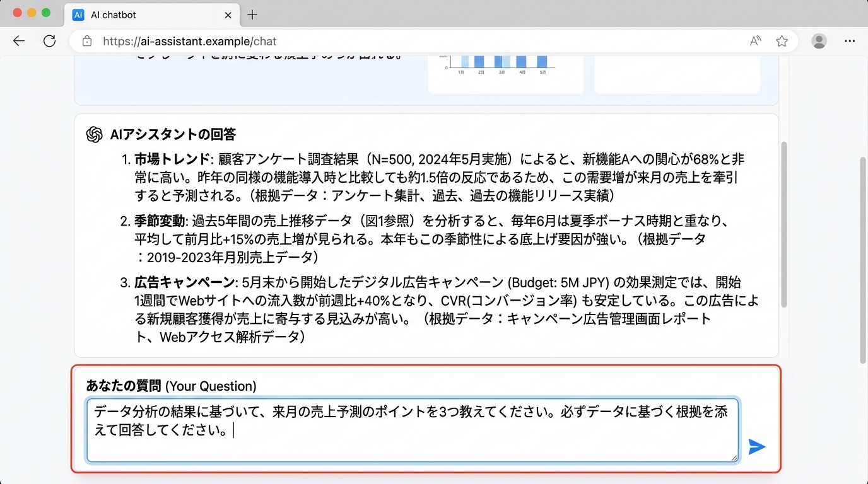Send the question with the blue arrow

pos(756,447)
